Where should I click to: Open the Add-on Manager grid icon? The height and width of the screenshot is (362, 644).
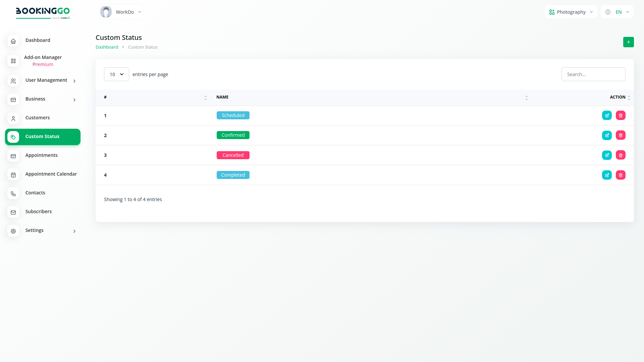pyautogui.click(x=13, y=61)
